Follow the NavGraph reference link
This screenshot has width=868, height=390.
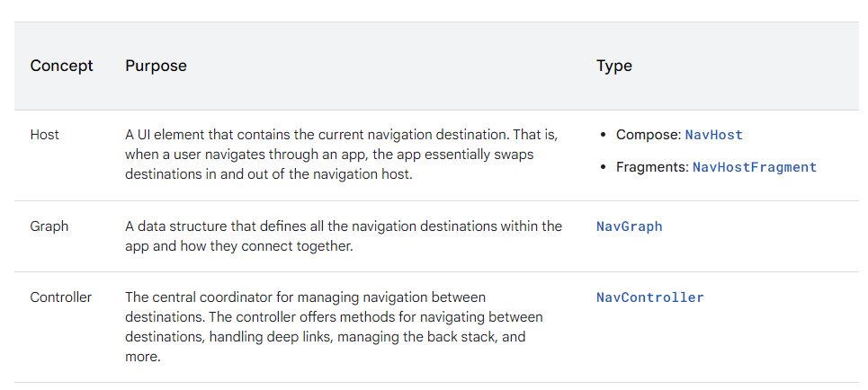629,226
